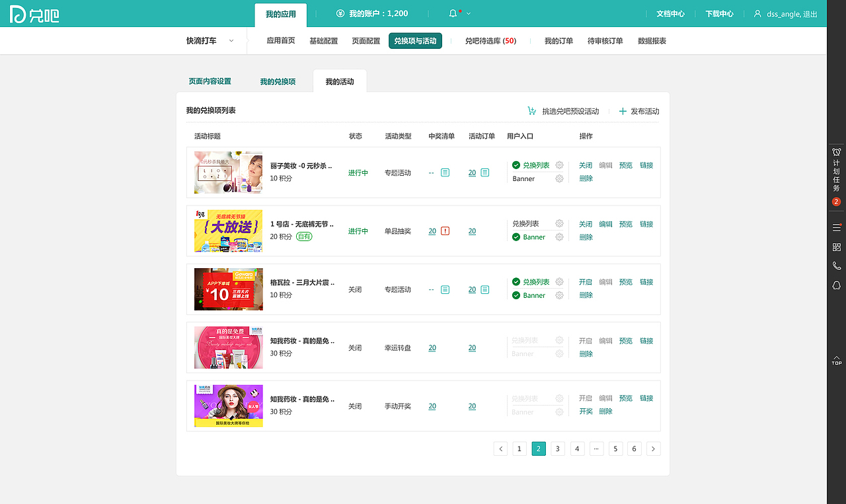Image resolution: width=846 pixels, height=504 pixels.
Task: Open Banner gear settings in 1号店 row
Action: (559, 237)
